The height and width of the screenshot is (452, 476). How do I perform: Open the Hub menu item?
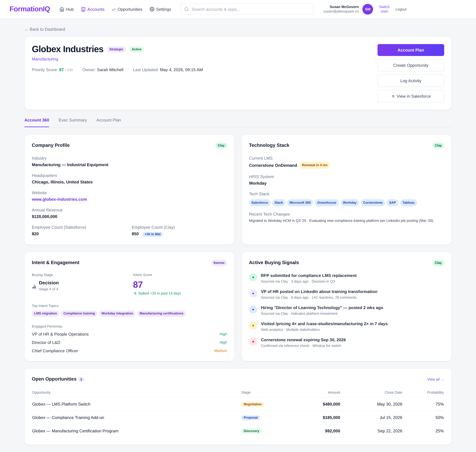point(67,9)
